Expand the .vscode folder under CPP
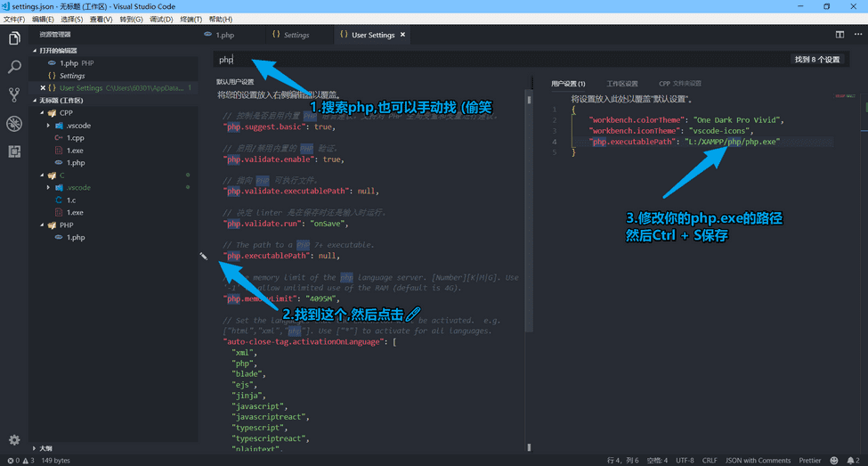Viewport: 868px width, 466px height. click(48, 126)
